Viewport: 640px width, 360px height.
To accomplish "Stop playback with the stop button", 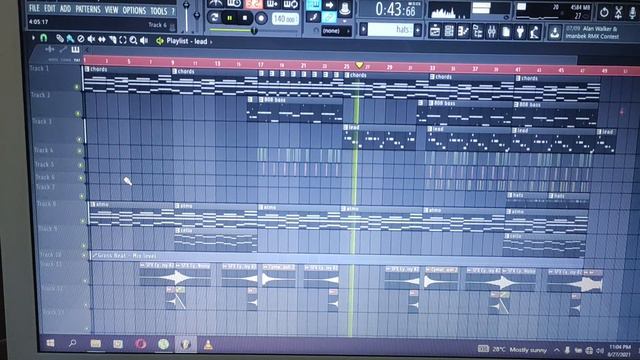I will 245,18.
